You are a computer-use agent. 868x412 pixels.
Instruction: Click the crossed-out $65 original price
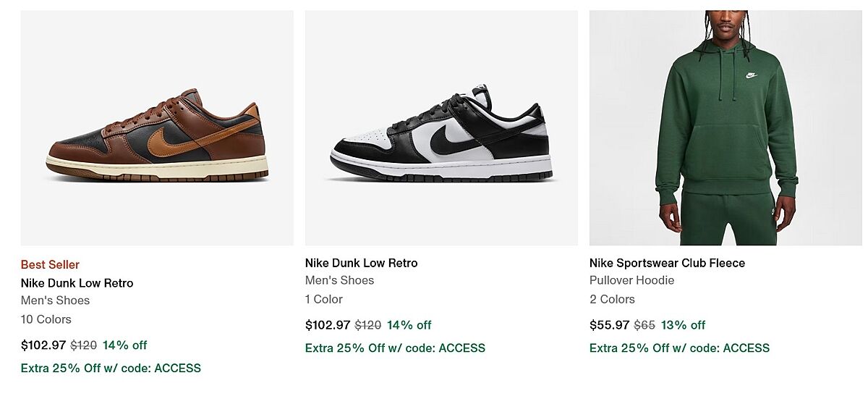[x=644, y=325]
